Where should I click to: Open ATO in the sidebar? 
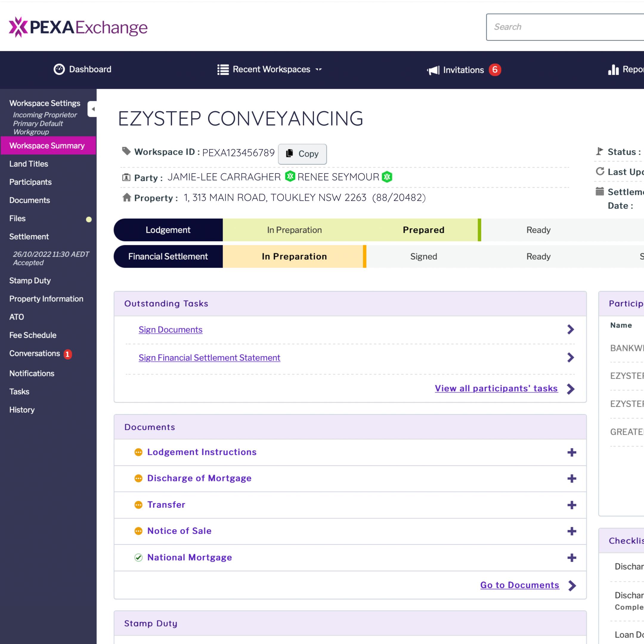click(x=16, y=317)
